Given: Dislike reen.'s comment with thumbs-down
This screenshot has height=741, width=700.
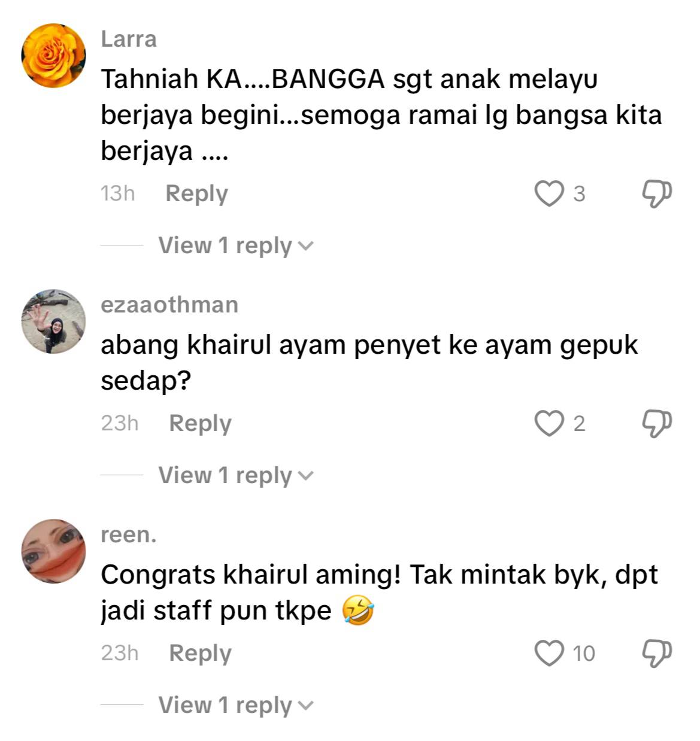Looking at the screenshot, I should click(656, 653).
